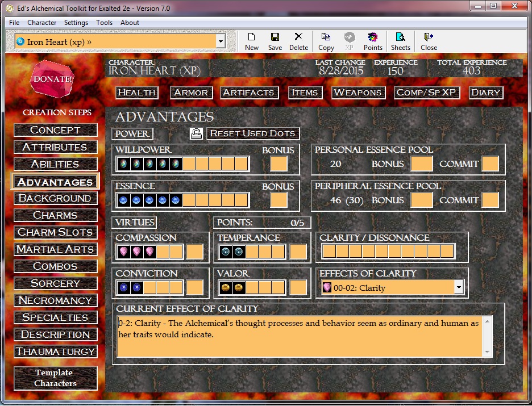Set Temperance to the third dot
This screenshot has height=406, width=532.
[252, 252]
